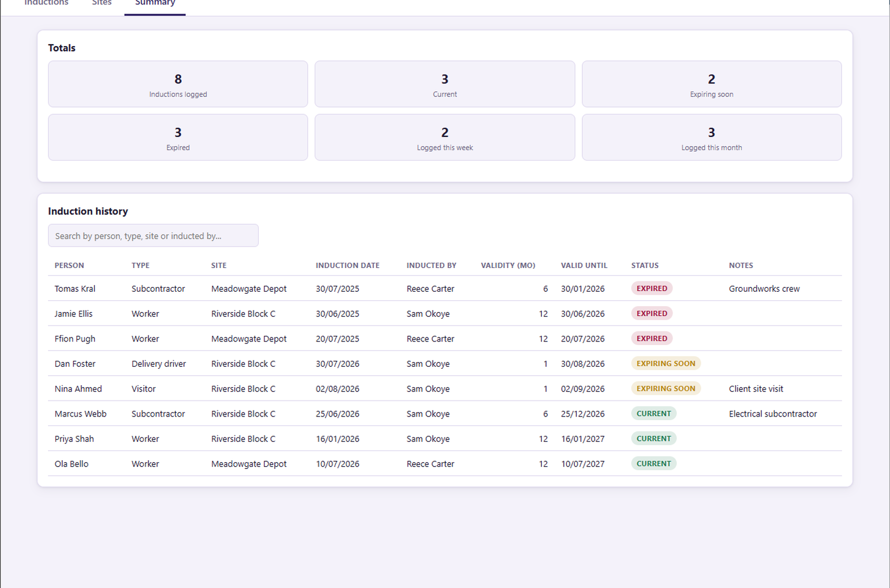Viewport: 890px width, 588px height.
Task: Click the VALIDITY (MO) column header
Action: pyautogui.click(x=508, y=265)
